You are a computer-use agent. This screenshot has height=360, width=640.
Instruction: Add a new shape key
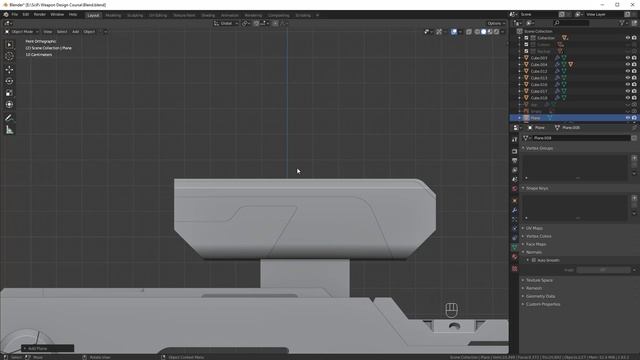coord(634,198)
